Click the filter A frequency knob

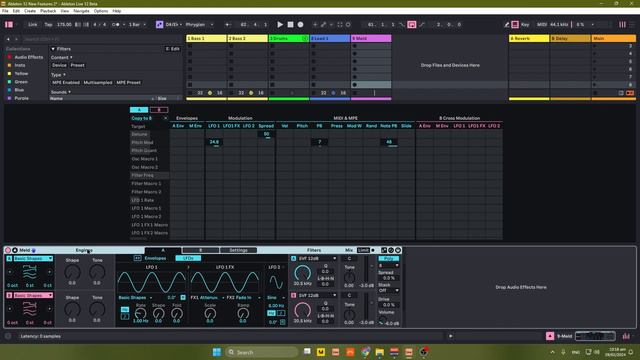coord(302,273)
